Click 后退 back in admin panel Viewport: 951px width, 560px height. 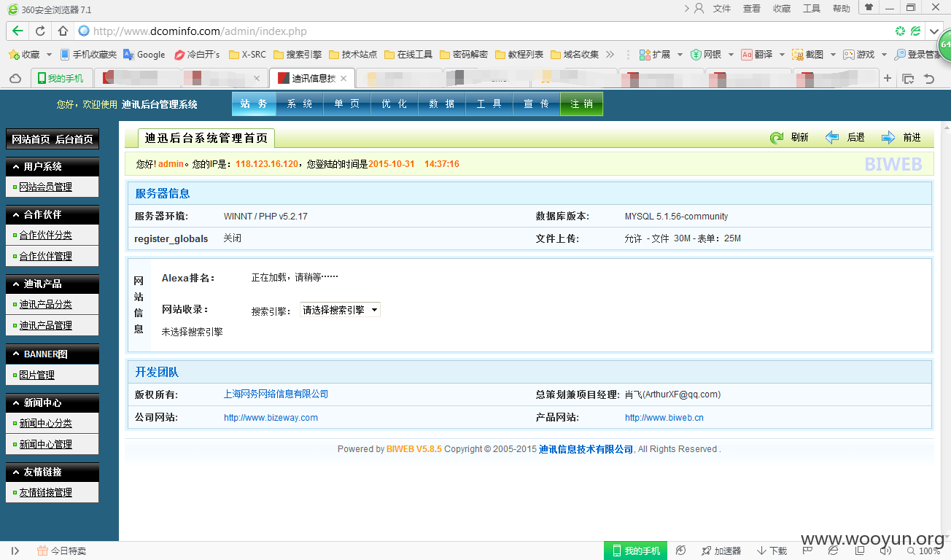pyautogui.click(x=845, y=137)
